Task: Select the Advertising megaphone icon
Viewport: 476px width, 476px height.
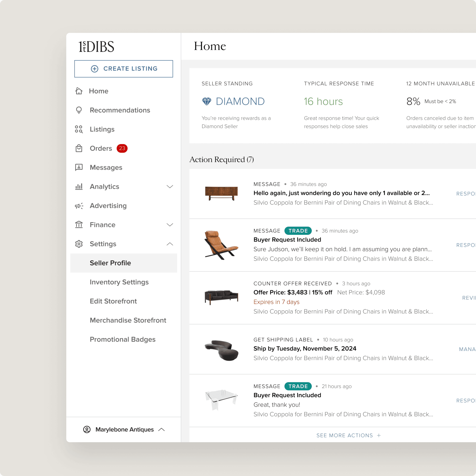Action: click(79, 206)
